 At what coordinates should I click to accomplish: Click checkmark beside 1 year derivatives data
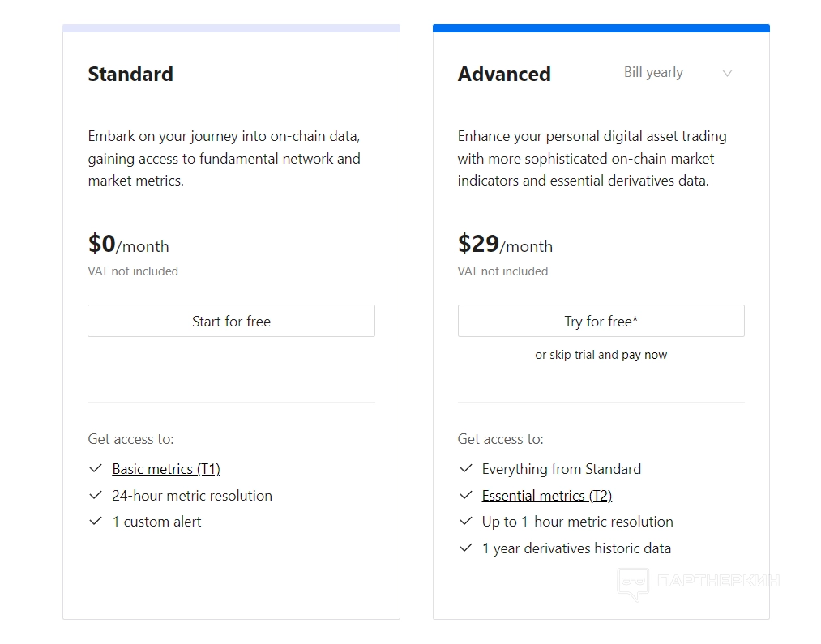pyautogui.click(x=465, y=548)
